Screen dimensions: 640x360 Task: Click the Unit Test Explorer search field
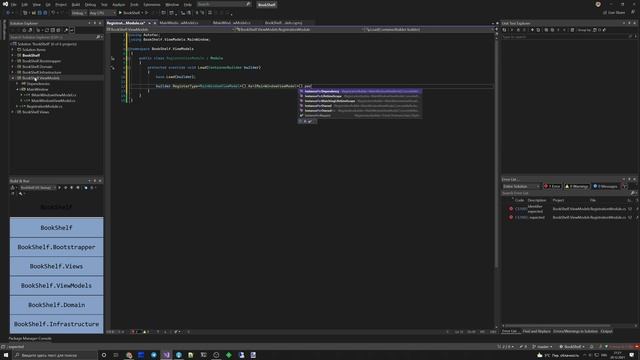point(565,37)
